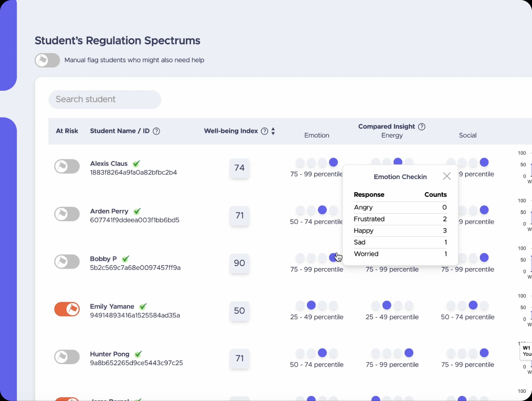Sort by Well-being Index arrows
Screen dimensions: 532x401
tap(273, 131)
